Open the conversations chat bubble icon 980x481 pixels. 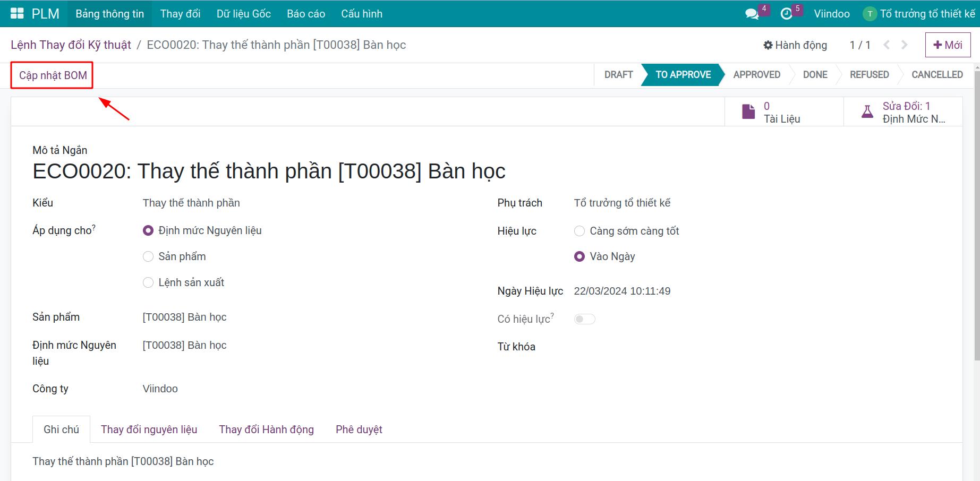[x=752, y=14]
